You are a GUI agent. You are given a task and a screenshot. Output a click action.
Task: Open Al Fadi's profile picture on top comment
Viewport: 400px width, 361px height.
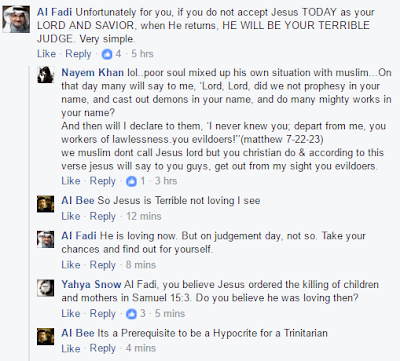16,19
